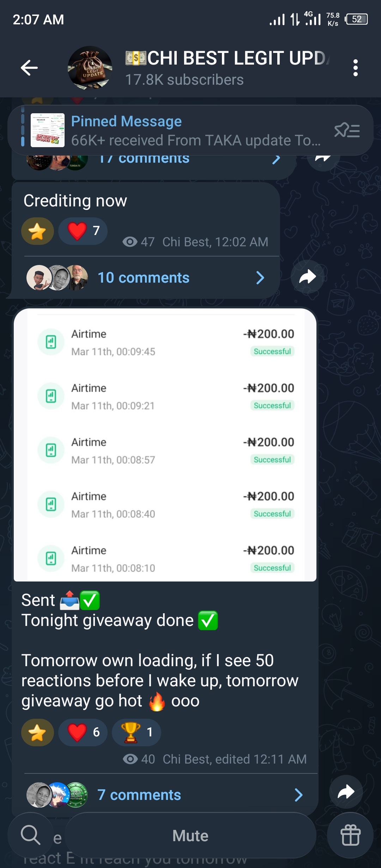Tap star reaction on 'Crediting now' message
This screenshot has height=868, width=381.
point(37,231)
